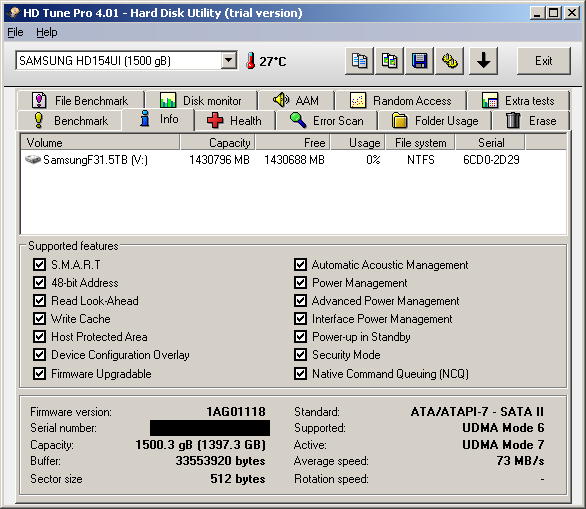This screenshot has width=586, height=509.
Task: Click the 512 bytes sector size value
Action: [238, 479]
